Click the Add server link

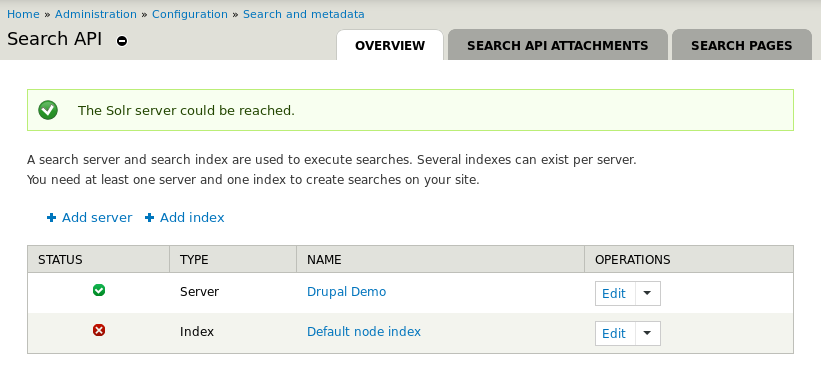[x=97, y=218]
